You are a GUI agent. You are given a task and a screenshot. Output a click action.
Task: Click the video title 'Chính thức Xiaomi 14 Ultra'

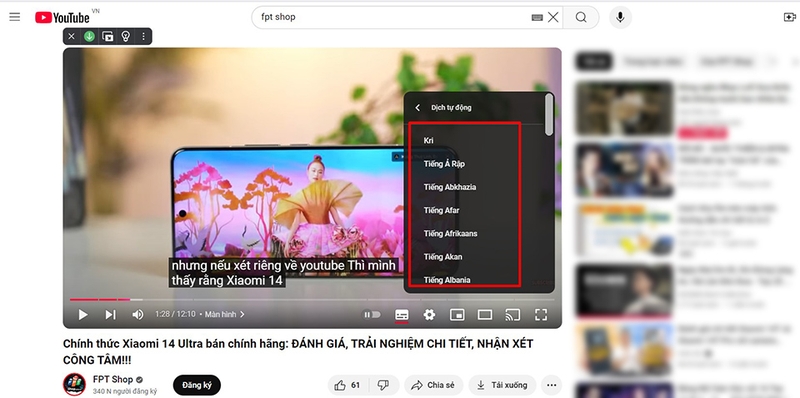tap(298, 352)
